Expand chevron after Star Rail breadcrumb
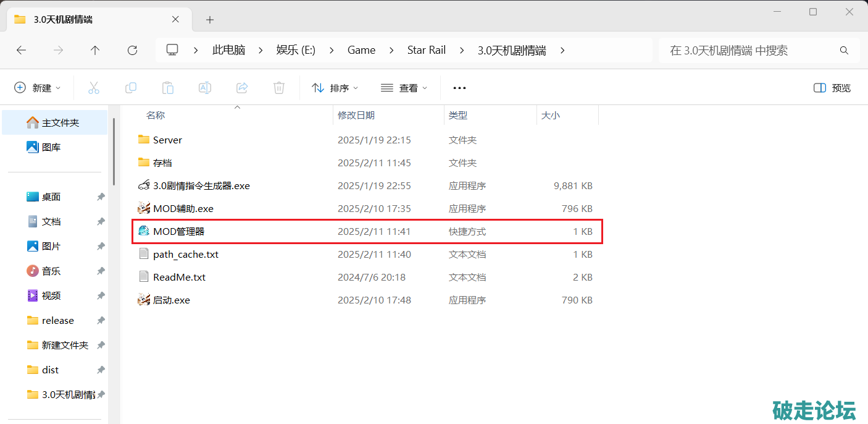This screenshot has width=868, height=424. click(x=462, y=50)
